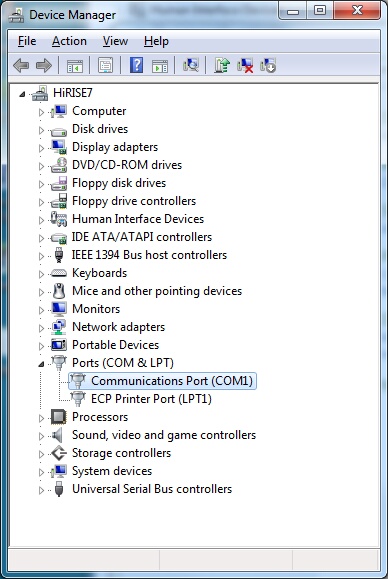Click Scan for hardware changes icon
Image resolution: width=388 pixels, height=579 pixels.
coord(190,65)
